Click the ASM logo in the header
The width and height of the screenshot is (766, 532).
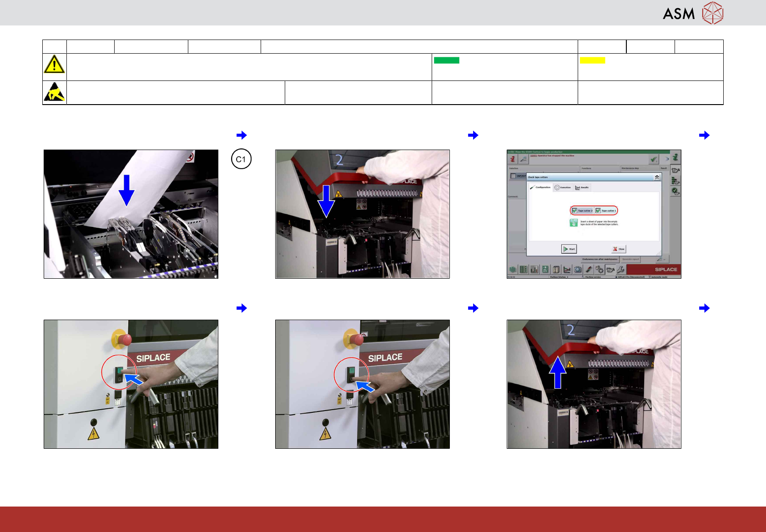(x=693, y=13)
